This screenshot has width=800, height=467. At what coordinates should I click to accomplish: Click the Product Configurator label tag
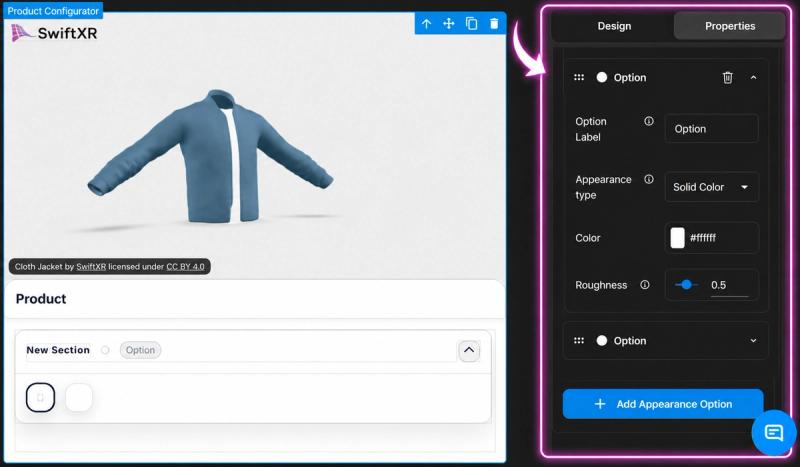point(53,11)
